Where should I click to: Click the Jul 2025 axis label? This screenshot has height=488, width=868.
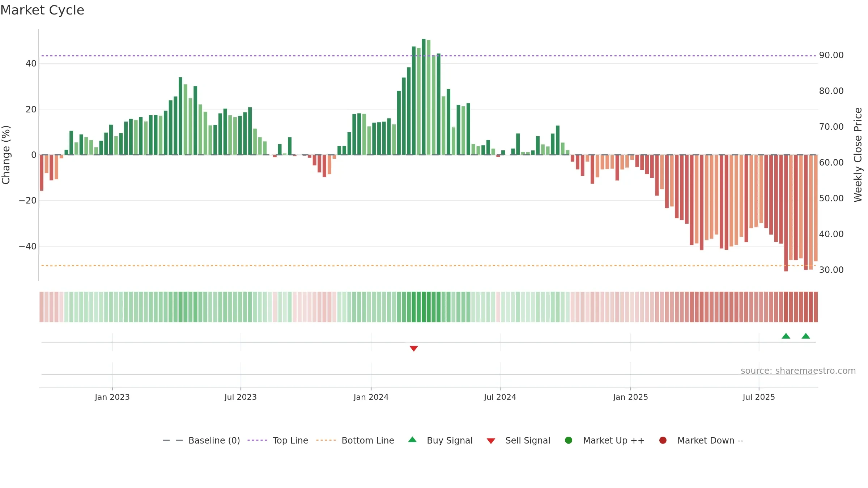point(759,397)
